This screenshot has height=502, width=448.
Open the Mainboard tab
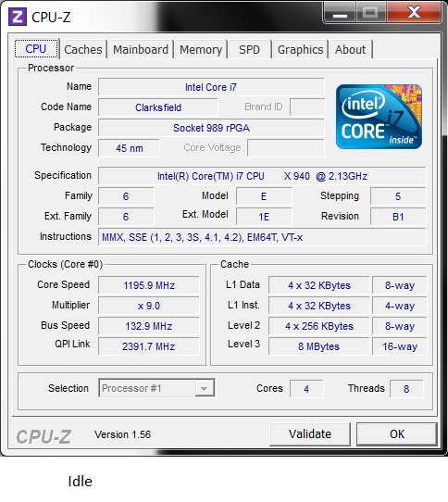pyautogui.click(x=141, y=50)
